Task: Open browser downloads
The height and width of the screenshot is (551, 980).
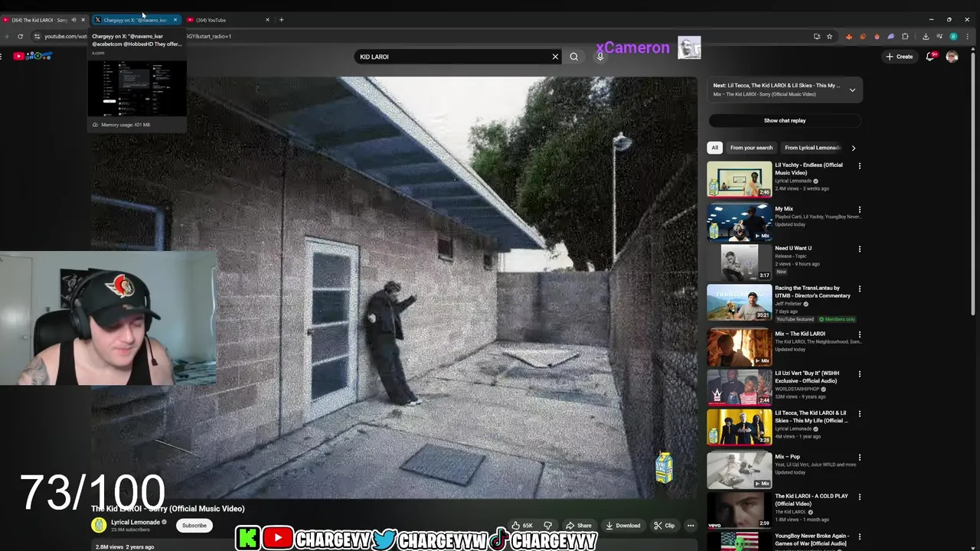Action: (926, 36)
